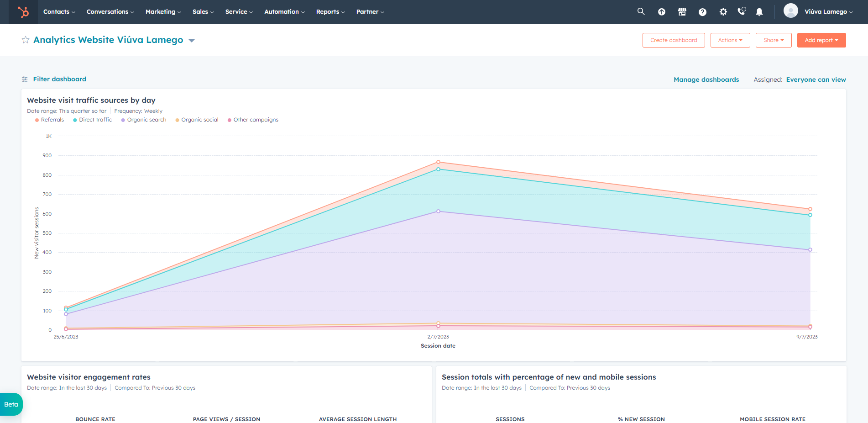This screenshot has height=423, width=868.
Task: Open the Automation menu
Action: 285,12
